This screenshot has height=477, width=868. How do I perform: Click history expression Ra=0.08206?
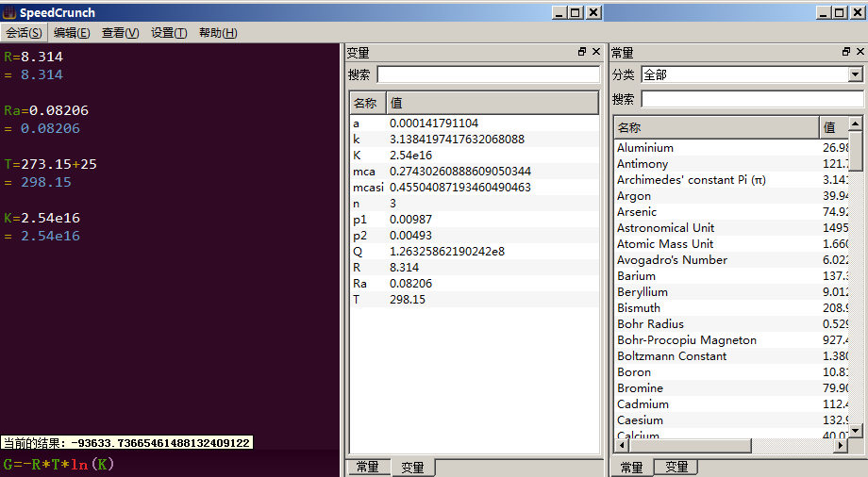[46, 110]
